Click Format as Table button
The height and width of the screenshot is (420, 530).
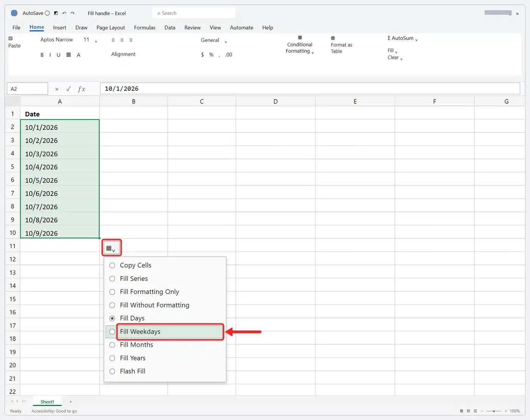pyautogui.click(x=341, y=45)
